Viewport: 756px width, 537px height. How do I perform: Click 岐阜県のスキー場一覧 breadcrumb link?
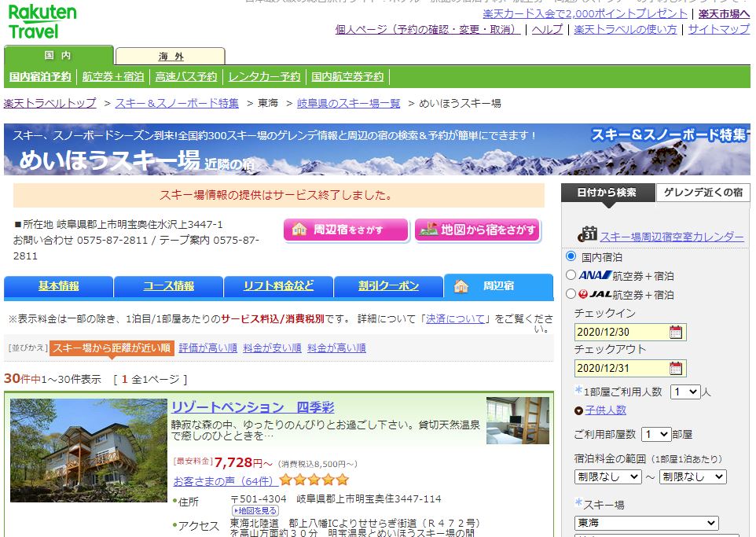tap(349, 103)
